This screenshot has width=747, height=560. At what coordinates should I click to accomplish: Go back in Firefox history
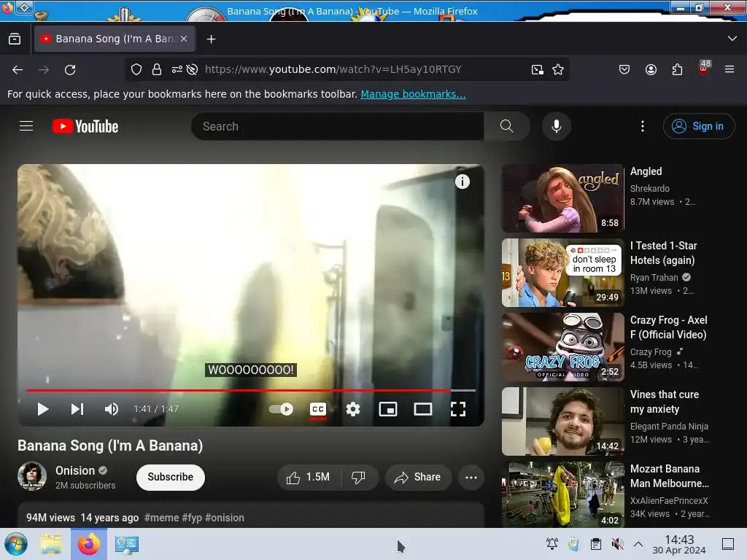tap(18, 69)
